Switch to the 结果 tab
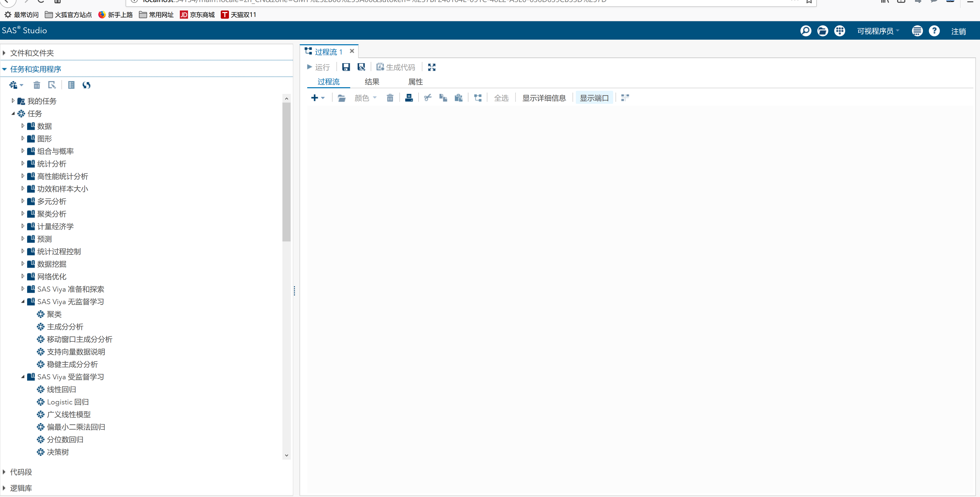 [x=372, y=82]
